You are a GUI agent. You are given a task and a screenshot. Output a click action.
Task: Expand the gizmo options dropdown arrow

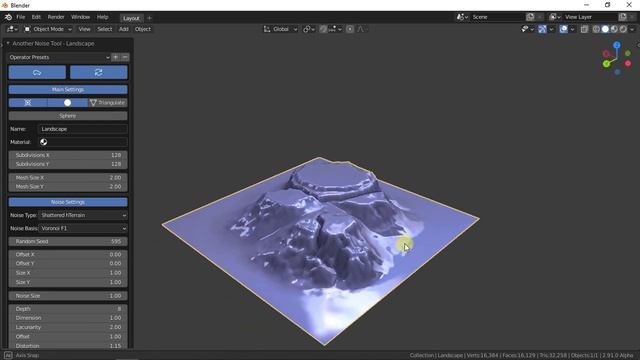(551, 29)
